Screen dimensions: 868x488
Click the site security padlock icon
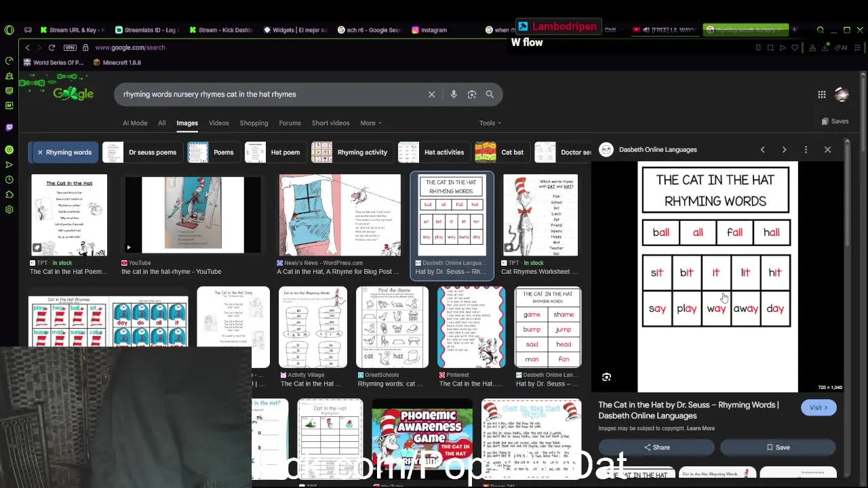tap(85, 47)
